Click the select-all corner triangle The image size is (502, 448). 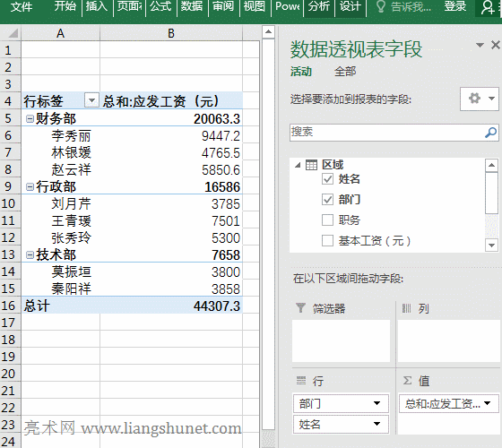[13, 33]
